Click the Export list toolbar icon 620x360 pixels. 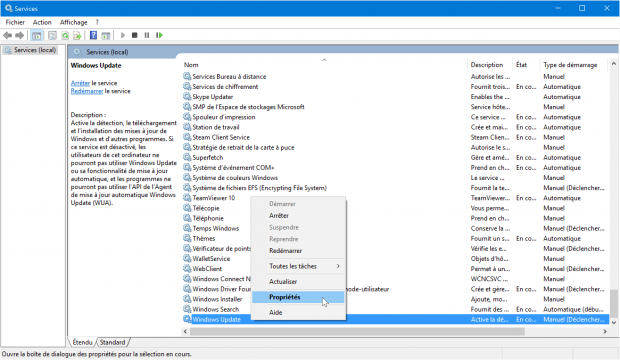click(77, 36)
